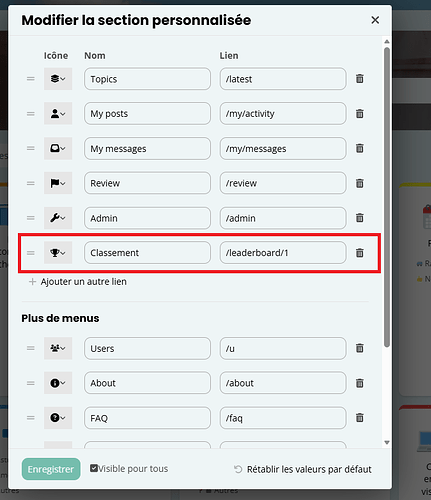The height and width of the screenshot is (500, 431).
Task: Delete the Classement link row
Action: [360, 253]
